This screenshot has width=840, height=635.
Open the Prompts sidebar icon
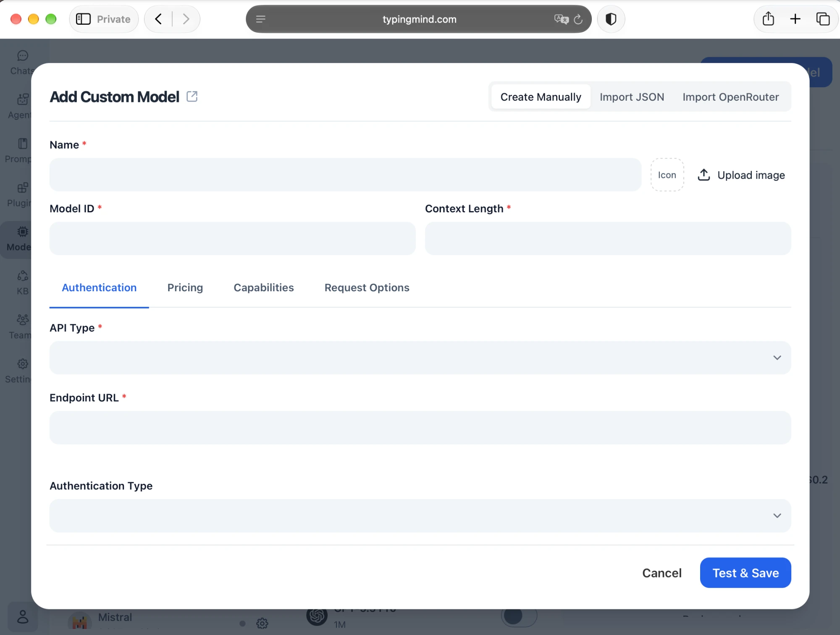(23, 144)
